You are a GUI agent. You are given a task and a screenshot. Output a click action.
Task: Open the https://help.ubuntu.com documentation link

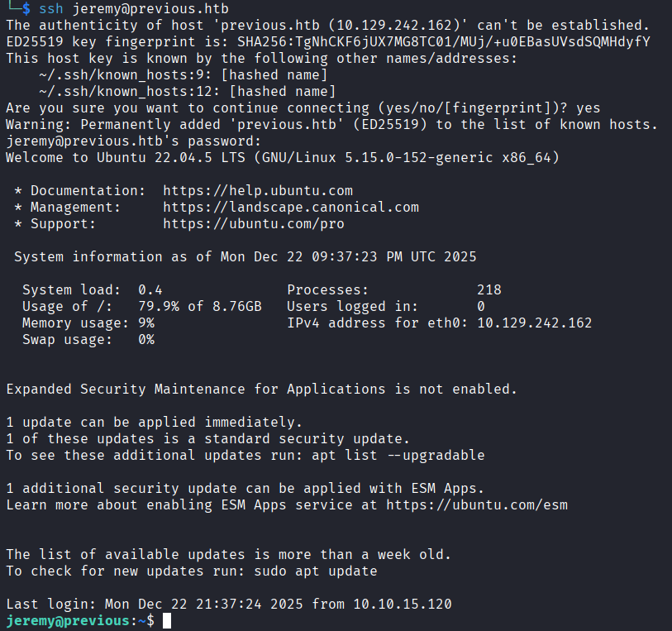point(257,190)
